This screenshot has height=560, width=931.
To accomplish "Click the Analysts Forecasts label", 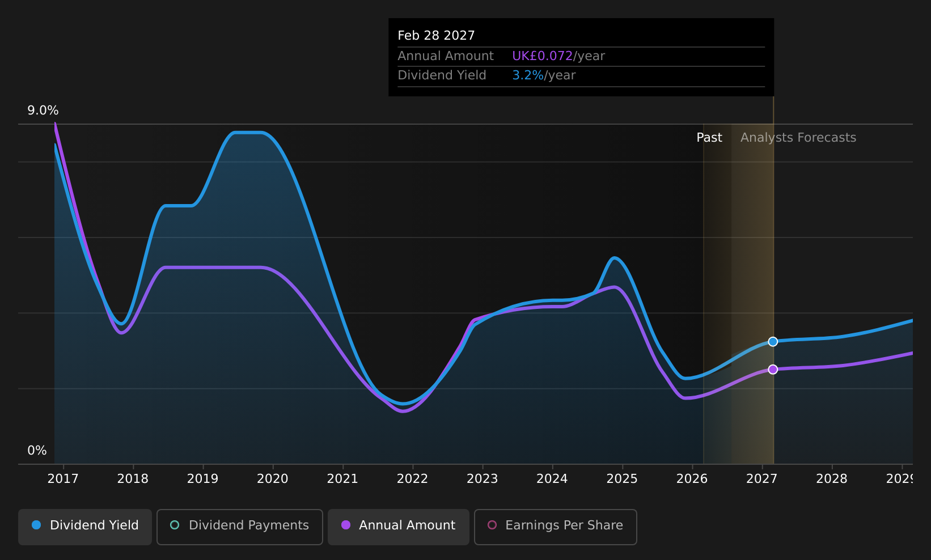I will [x=798, y=138].
